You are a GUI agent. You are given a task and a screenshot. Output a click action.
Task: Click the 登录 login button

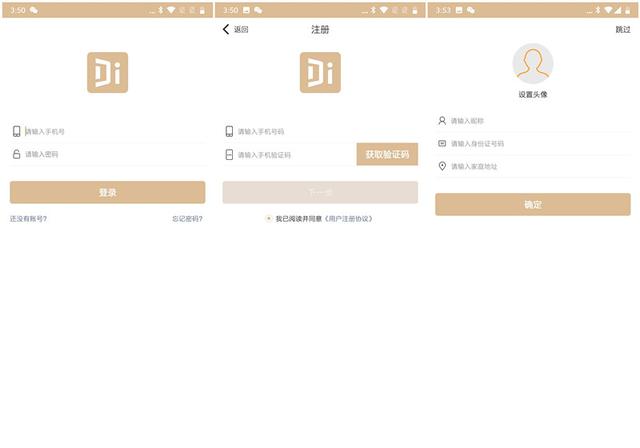pos(107,192)
